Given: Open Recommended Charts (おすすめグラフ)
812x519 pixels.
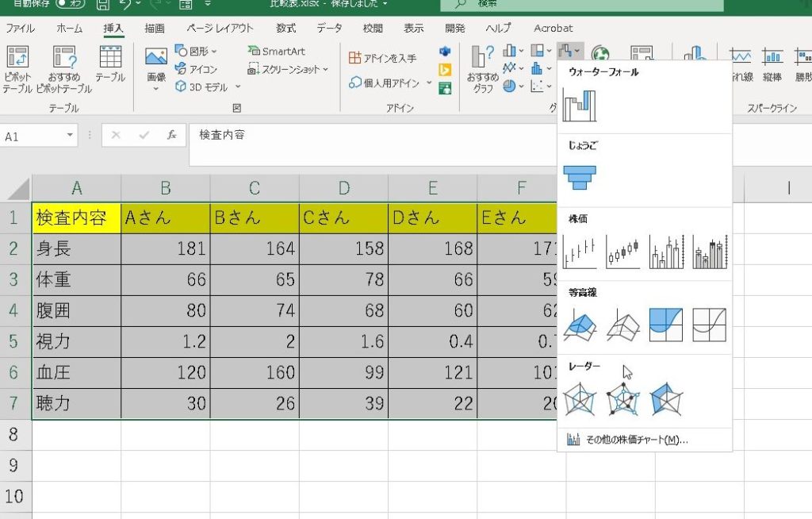Looking at the screenshot, I should coord(482,70).
